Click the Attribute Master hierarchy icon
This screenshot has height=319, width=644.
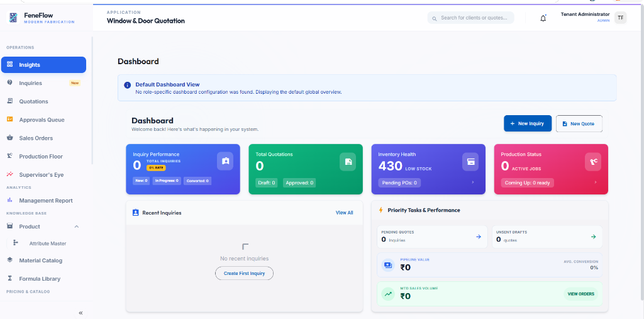point(16,242)
